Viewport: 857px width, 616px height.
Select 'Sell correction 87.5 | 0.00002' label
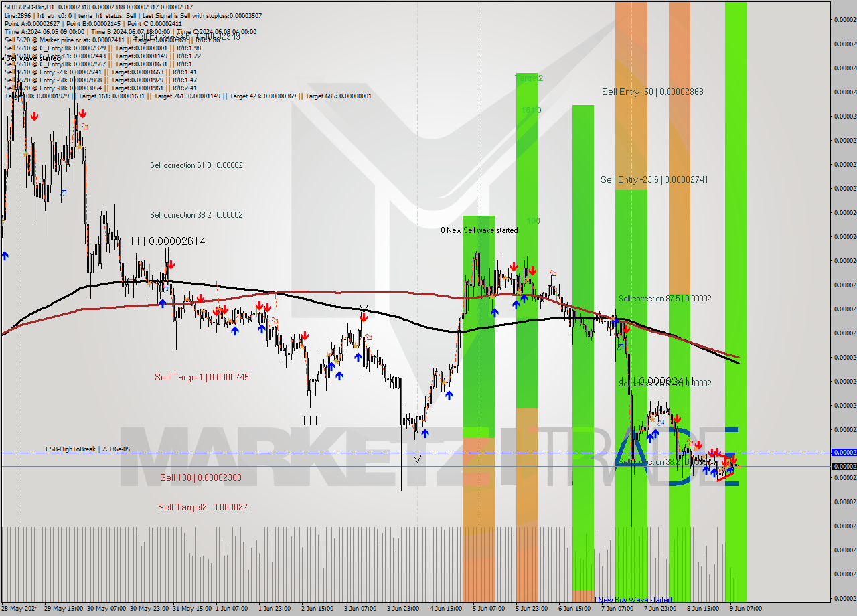tap(665, 299)
